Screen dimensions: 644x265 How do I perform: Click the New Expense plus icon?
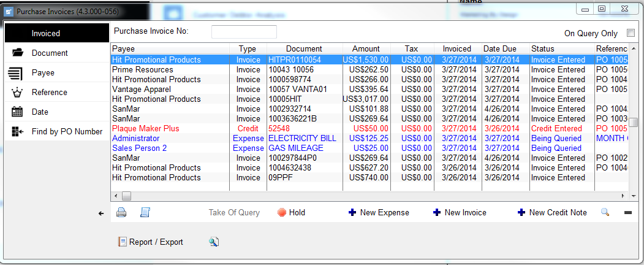coord(352,212)
